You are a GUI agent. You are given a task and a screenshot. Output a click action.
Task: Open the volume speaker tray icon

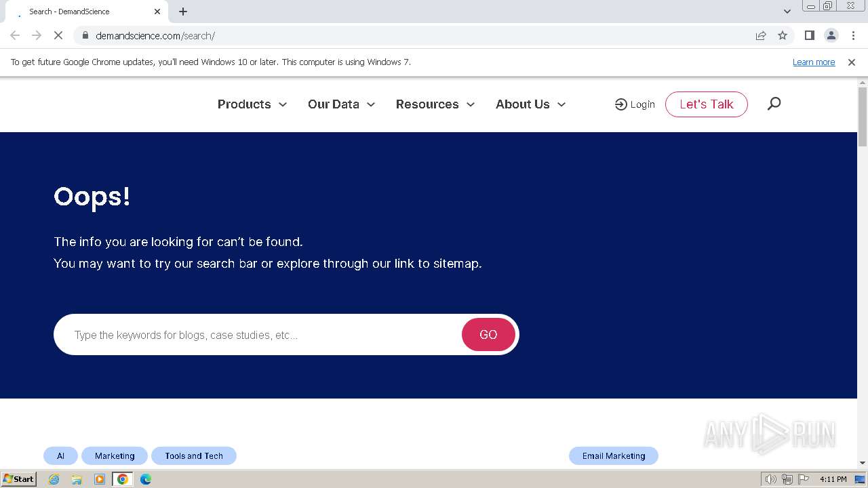[x=770, y=479]
